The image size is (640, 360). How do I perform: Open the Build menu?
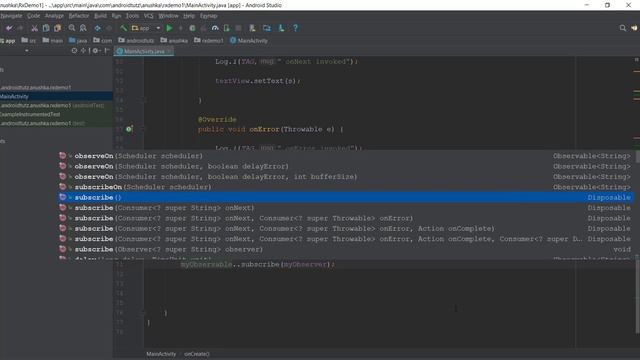pyautogui.click(x=100, y=16)
